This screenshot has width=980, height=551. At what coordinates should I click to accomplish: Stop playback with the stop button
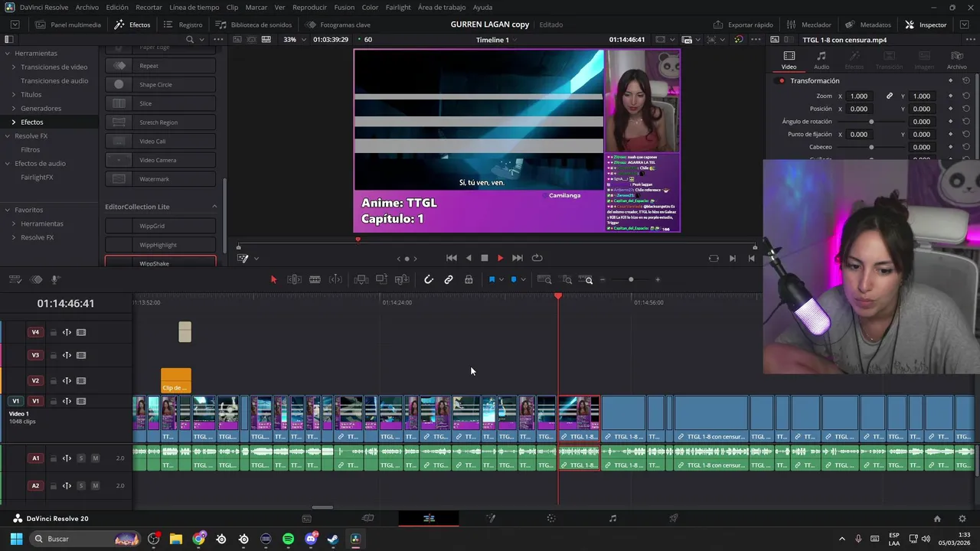pos(484,258)
